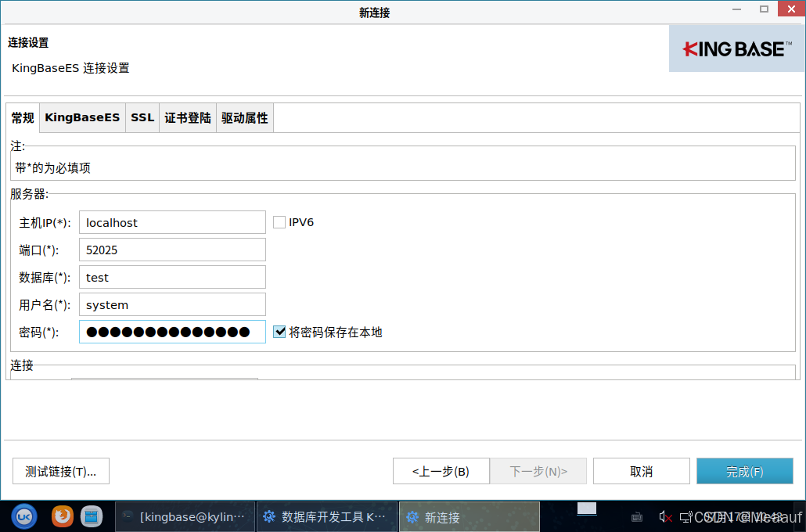Switch to the 常规 tab

pos(23,118)
